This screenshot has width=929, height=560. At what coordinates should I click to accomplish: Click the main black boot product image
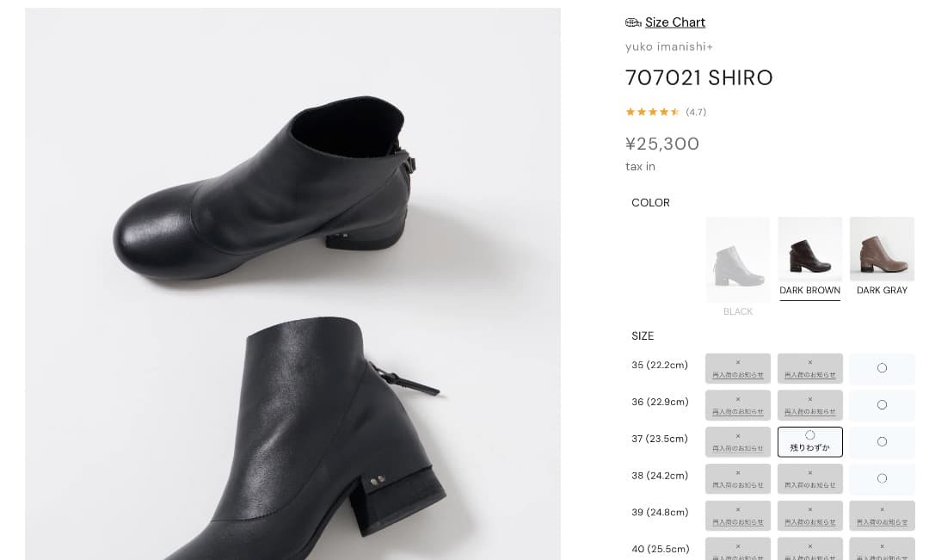(292, 284)
